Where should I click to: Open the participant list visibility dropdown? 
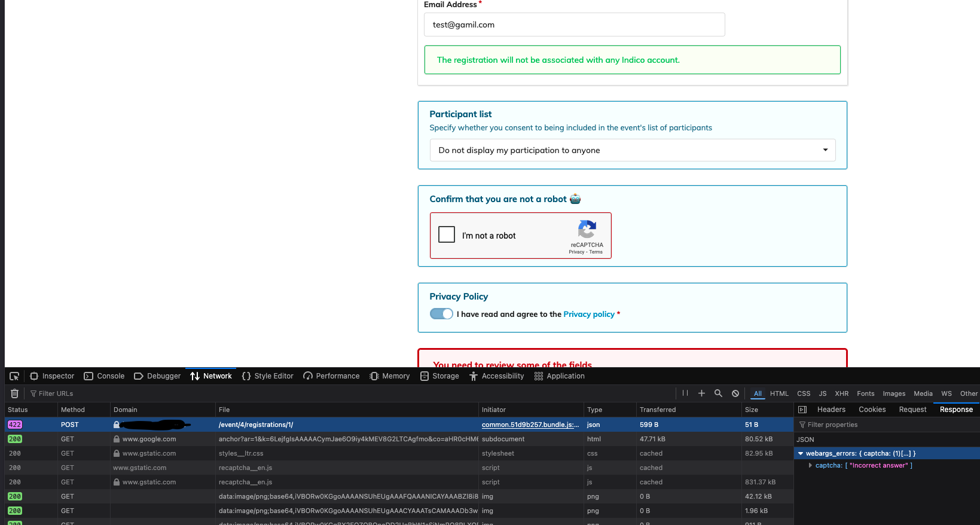(x=632, y=150)
